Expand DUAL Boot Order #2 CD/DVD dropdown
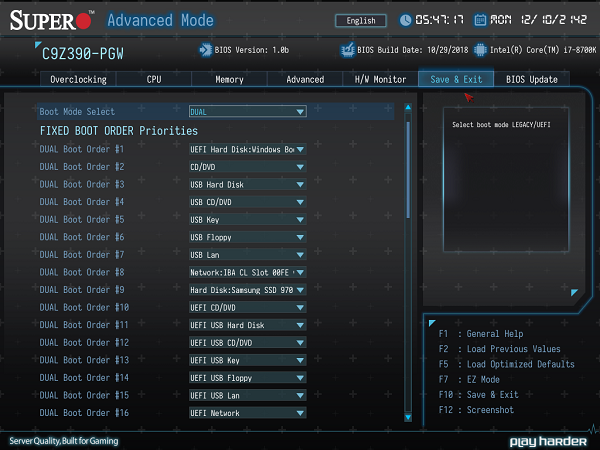This screenshot has width=600, height=450. [x=248, y=167]
